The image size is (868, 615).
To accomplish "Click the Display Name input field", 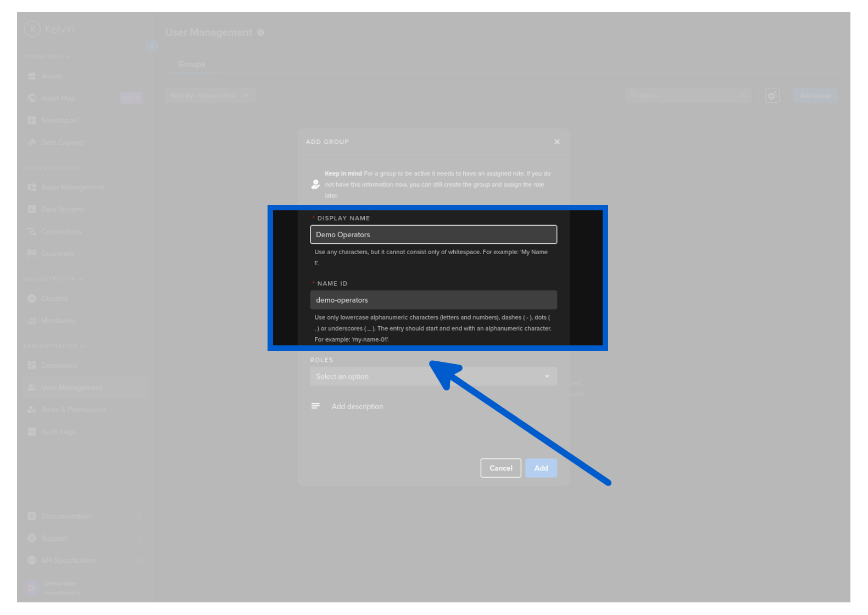I will coord(433,234).
